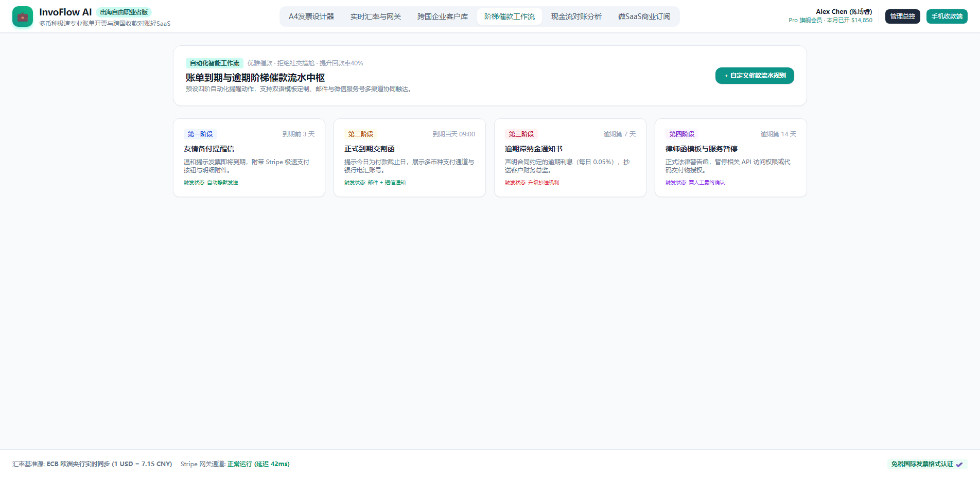The image size is (980, 478).
Task: Click the Pro 旗舰会员 monthly billing text
Action: point(831,21)
